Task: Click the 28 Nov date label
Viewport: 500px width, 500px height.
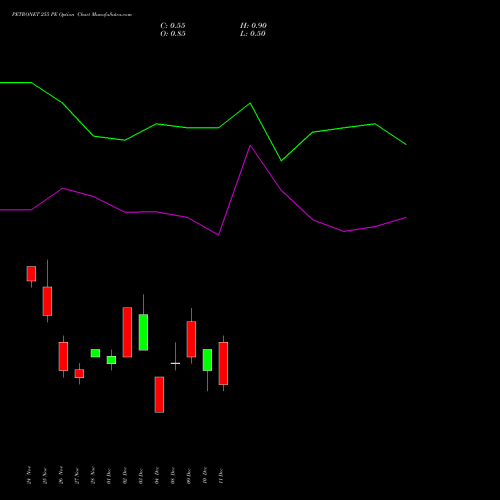Action: click(93, 475)
